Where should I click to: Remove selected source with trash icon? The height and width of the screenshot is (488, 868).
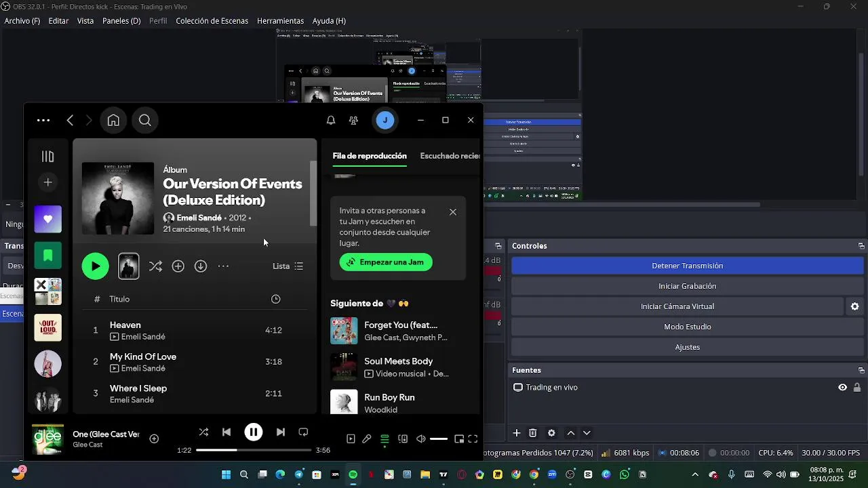pyautogui.click(x=533, y=433)
